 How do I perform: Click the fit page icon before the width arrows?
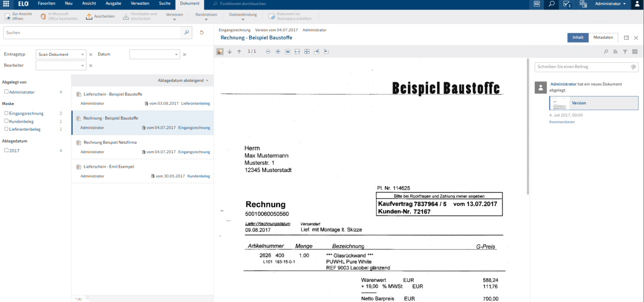tap(287, 51)
